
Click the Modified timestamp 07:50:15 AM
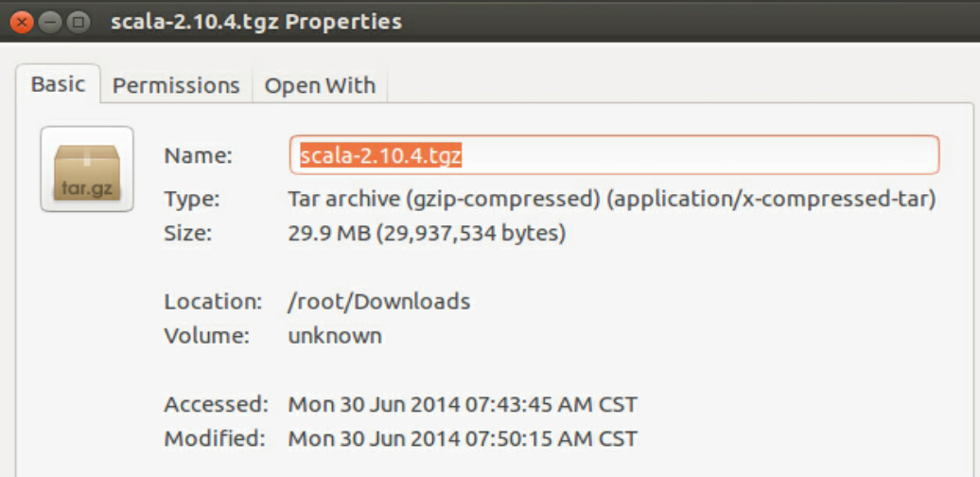pos(463,439)
